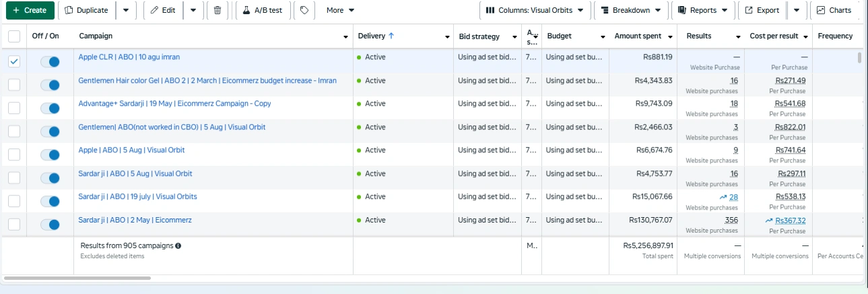Click the tag label icon in toolbar
This screenshot has height=294, width=868.
[x=304, y=10]
